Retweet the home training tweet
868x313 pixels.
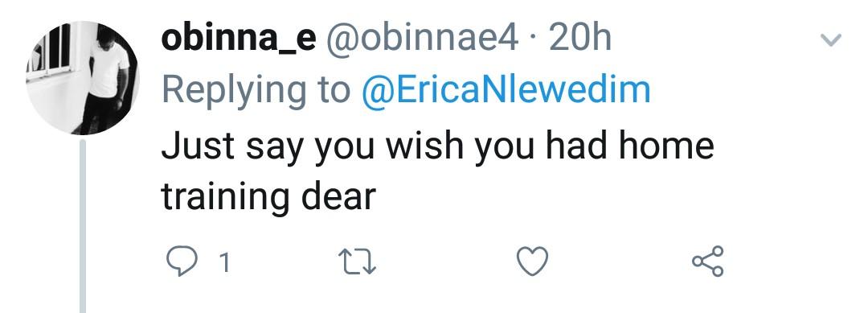point(358,262)
